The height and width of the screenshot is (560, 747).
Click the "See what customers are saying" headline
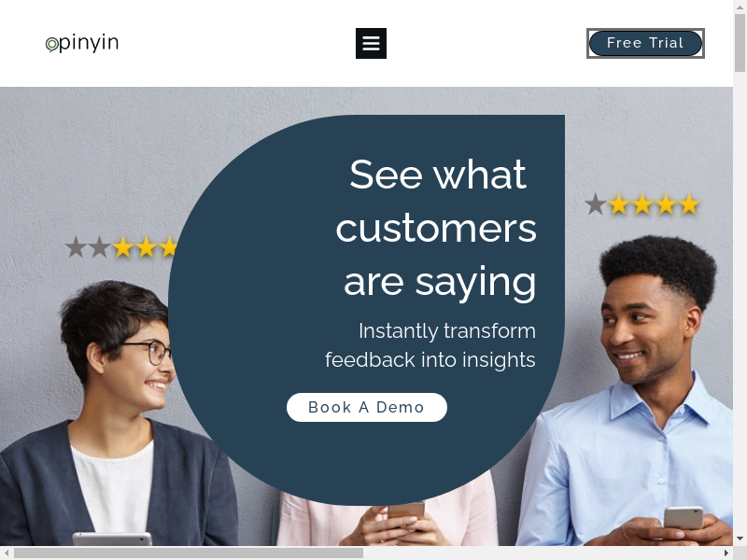click(436, 228)
